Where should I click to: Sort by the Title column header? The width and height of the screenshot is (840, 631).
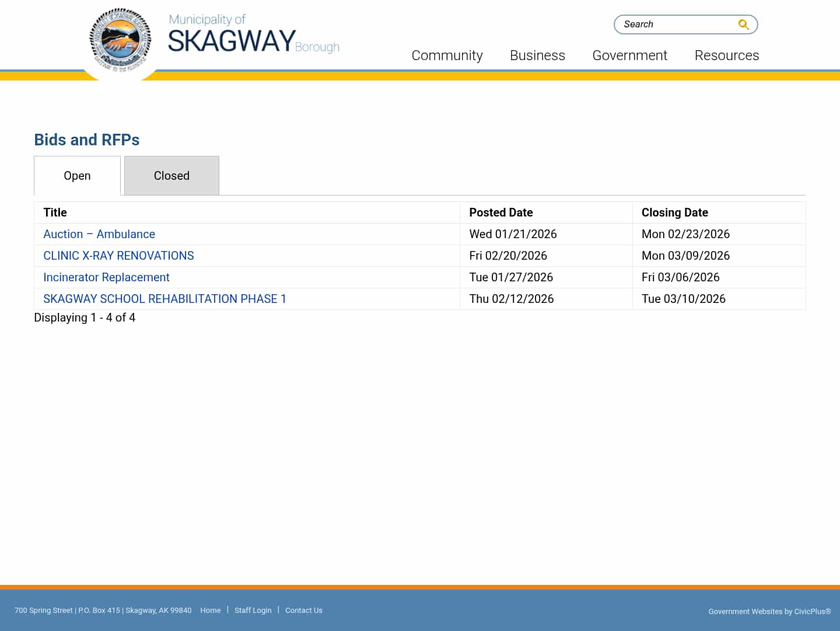coord(55,212)
